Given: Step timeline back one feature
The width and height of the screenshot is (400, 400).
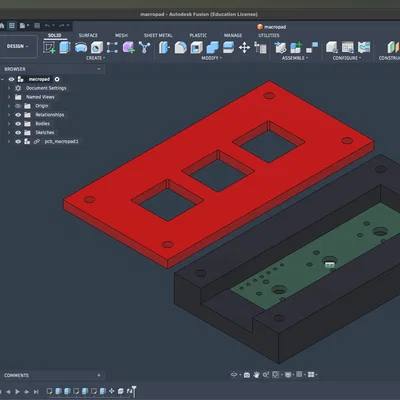Looking at the screenshot, I should point(8,392).
